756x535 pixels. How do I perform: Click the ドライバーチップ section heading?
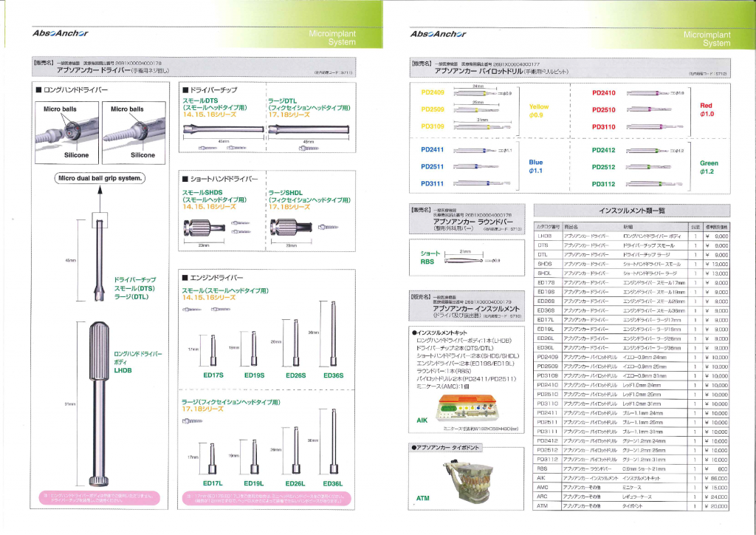point(210,89)
